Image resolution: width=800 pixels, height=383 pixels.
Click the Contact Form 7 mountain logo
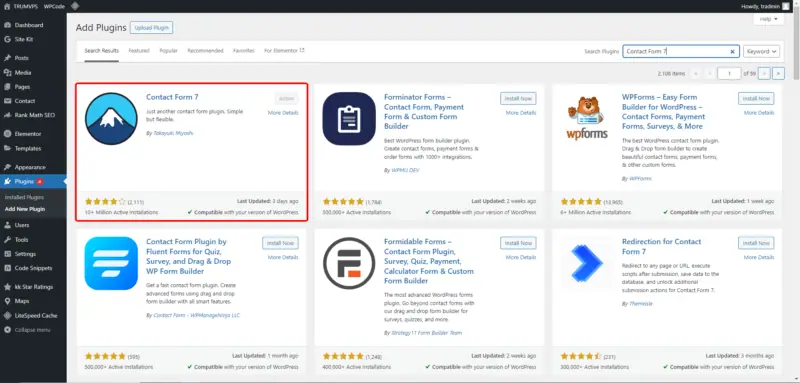tap(111, 118)
